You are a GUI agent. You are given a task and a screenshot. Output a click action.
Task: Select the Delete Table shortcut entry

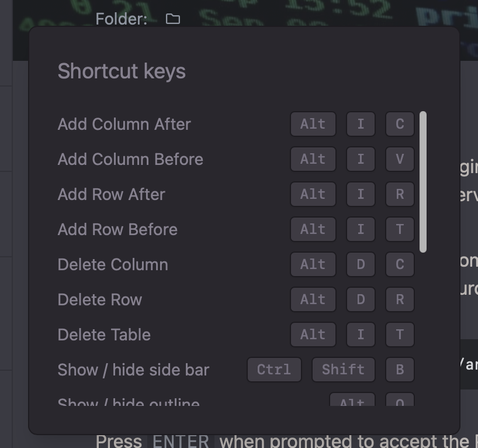pyautogui.click(x=104, y=335)
